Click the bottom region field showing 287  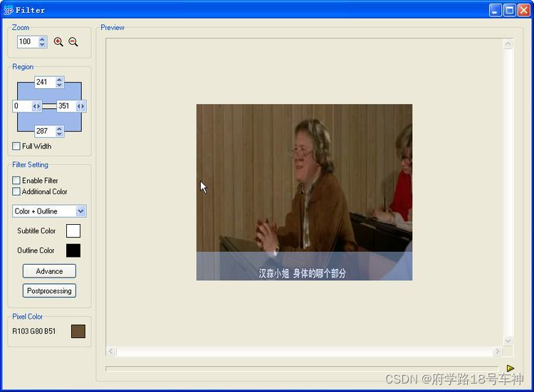click(x=45, y=131)
